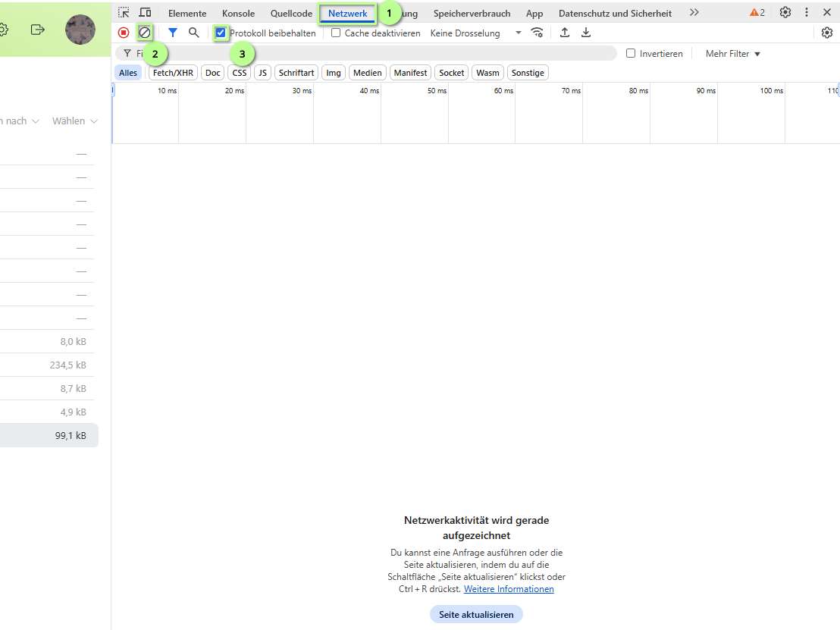Clear the network log
840x630 pixels.
coord(144,33)
